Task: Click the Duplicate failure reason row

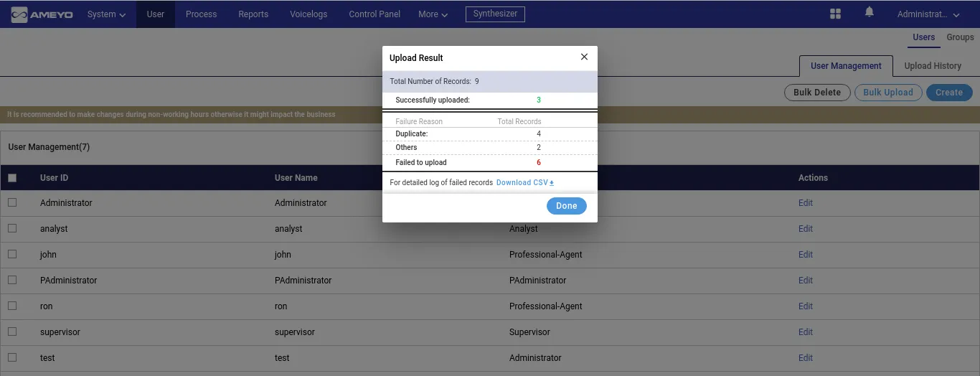Action: click(490, 134)
